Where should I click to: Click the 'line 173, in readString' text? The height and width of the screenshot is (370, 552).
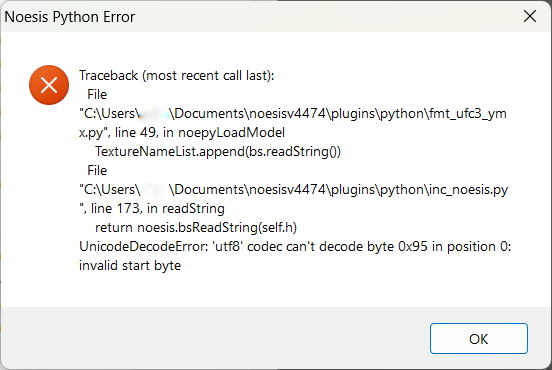[x=158, y=208]
